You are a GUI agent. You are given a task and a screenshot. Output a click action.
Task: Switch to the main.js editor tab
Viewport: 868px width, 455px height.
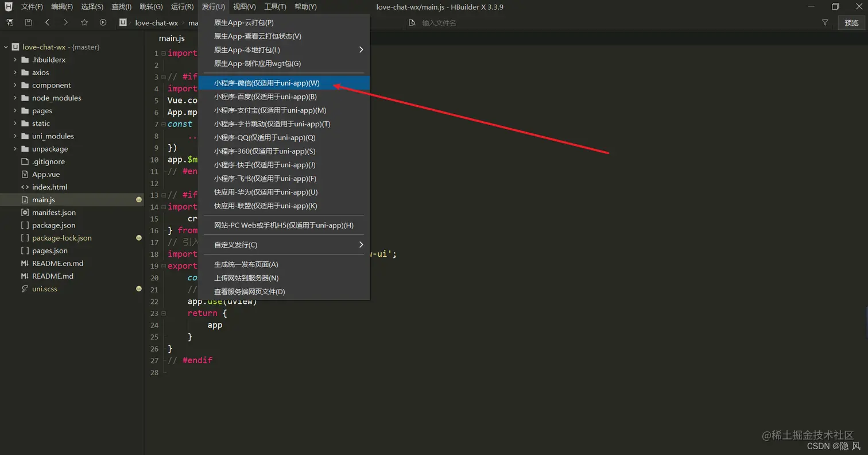172,38
